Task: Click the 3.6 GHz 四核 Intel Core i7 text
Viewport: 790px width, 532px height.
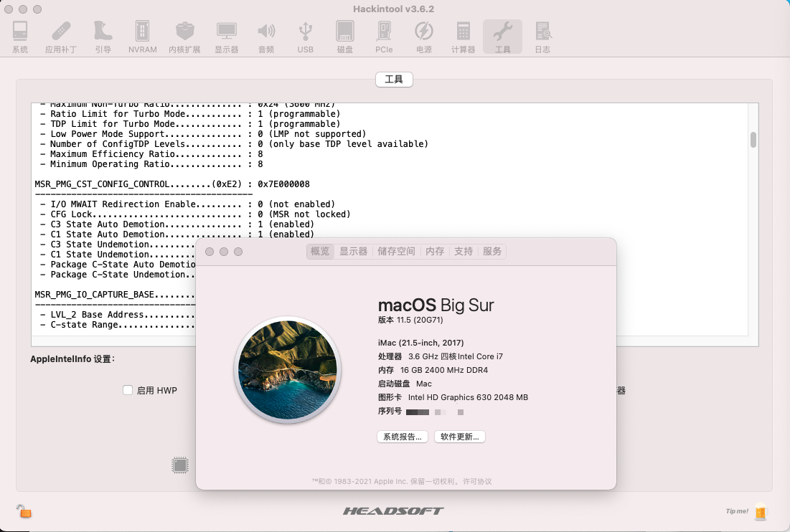Action: [456, 356]
